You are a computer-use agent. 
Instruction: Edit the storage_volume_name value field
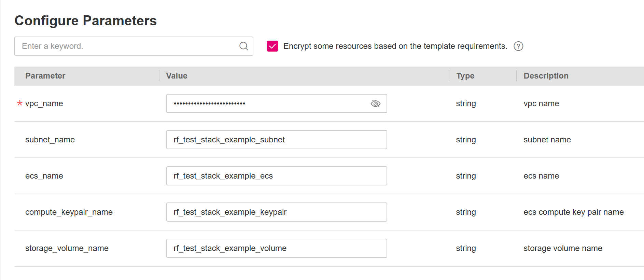pos(277,248)
